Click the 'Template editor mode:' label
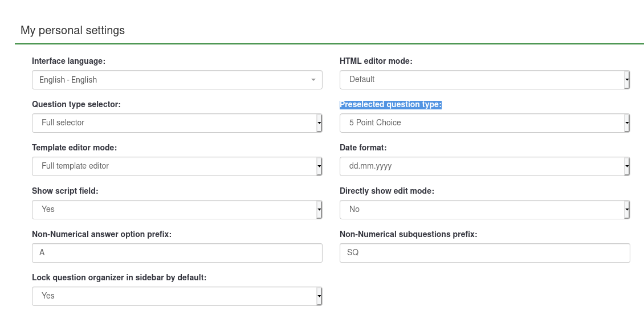Image resolution: width=644 pixels, height=335 pixels. [x=74, y=148]
